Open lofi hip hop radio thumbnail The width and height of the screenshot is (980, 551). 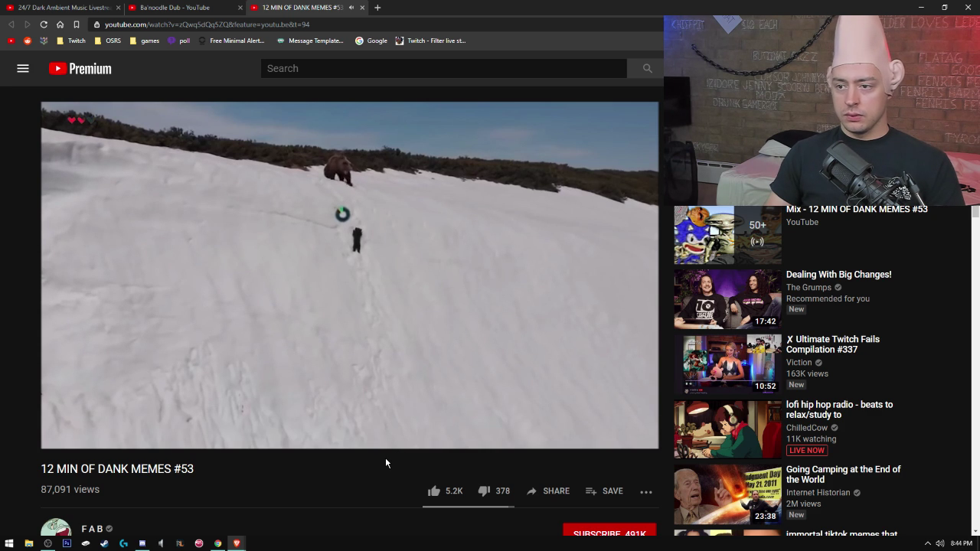click(x=727, y=429)
